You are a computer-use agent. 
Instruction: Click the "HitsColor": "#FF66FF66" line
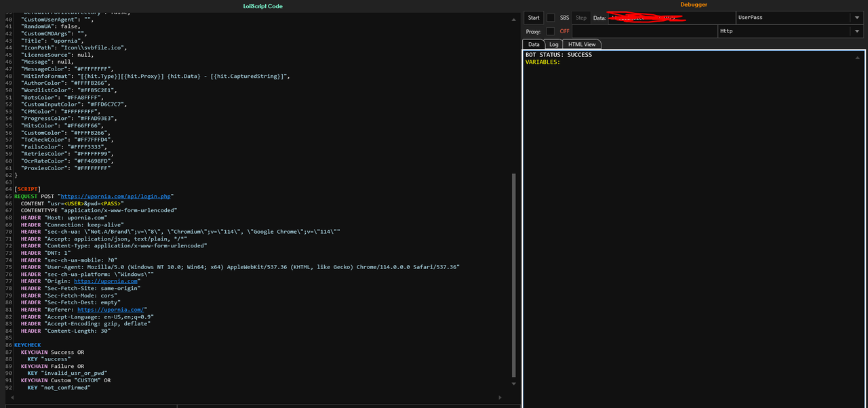[x=62, y=125]
